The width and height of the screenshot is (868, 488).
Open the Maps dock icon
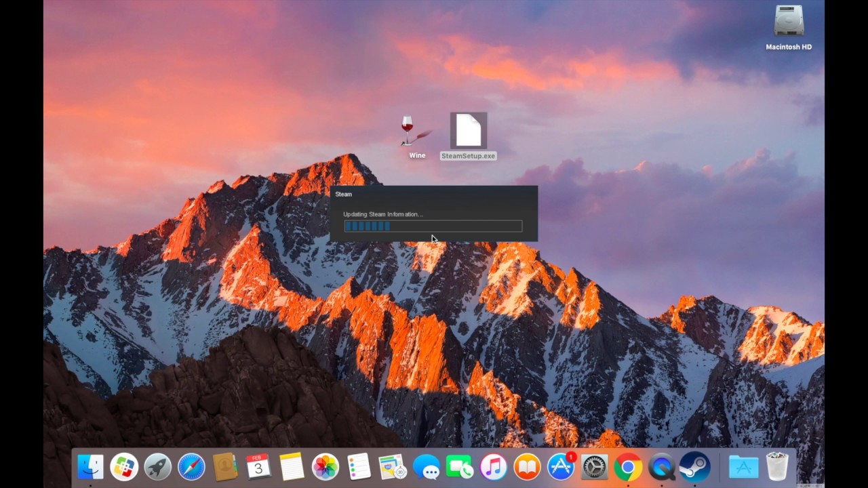click(x=392, y=467)
